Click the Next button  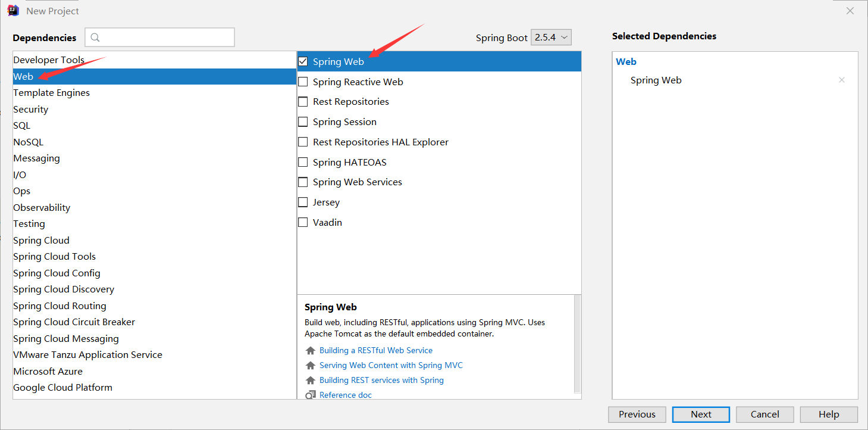pyautogui.click(x=701, y=414)
